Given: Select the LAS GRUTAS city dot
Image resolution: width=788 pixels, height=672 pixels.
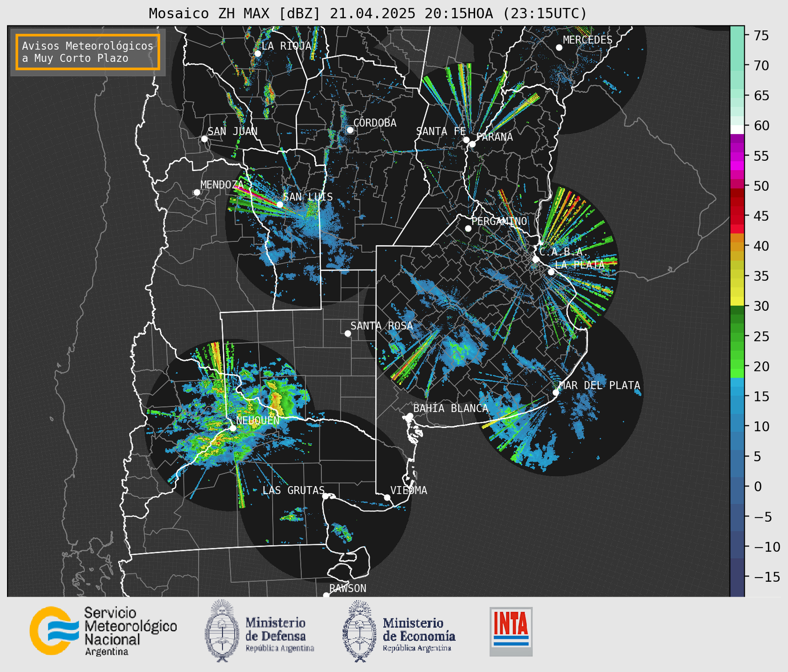Looking at the screenshot, I should [326, 496].
